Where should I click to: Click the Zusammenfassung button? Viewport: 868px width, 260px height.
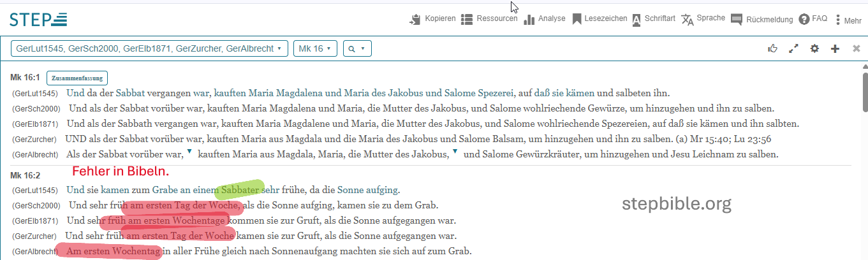pos(77,78)
